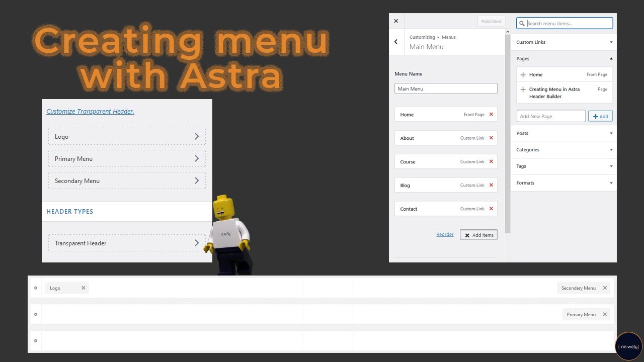
Task: Expand the Custom Links section
Action: point(563,42)
